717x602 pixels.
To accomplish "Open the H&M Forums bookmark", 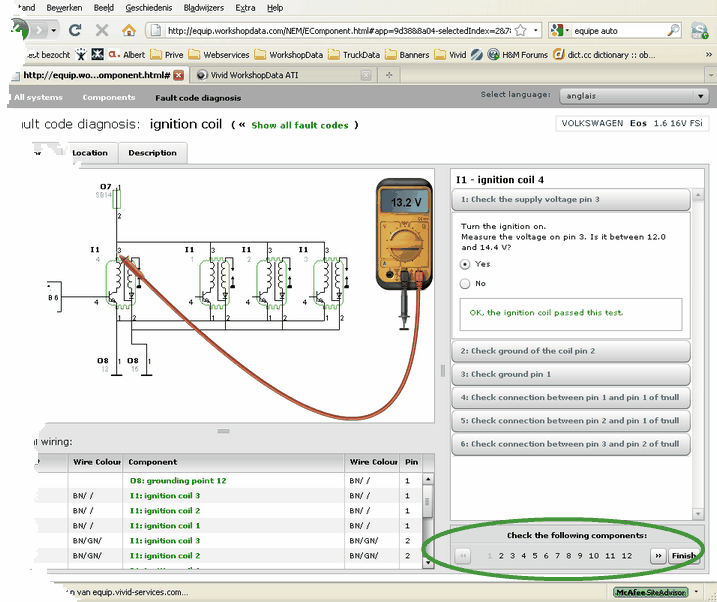I will tap(518, 55).
